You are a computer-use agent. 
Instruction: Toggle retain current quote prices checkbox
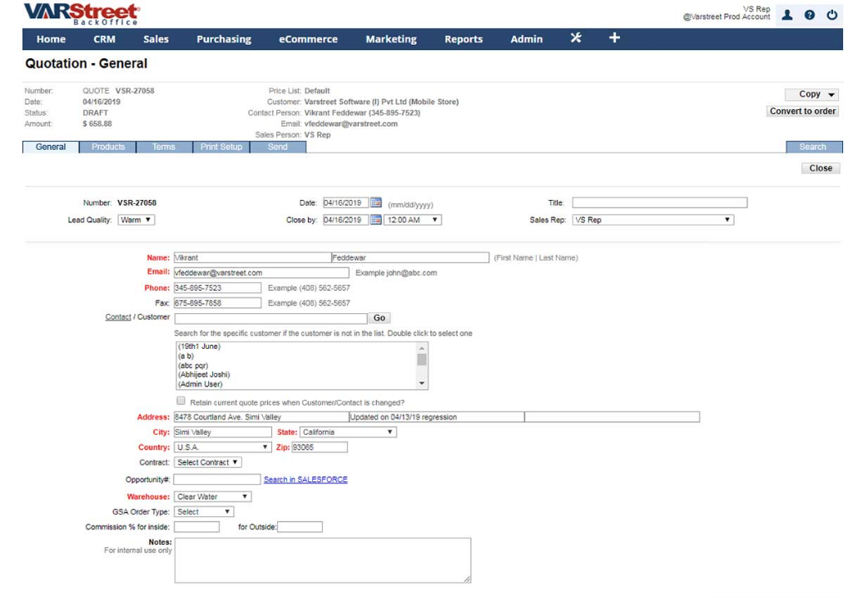pos(181,401)
